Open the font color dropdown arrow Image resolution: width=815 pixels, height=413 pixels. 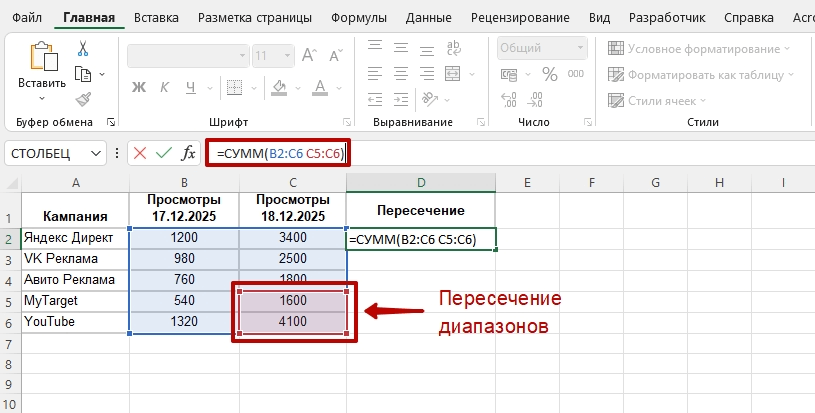(339, 88)
